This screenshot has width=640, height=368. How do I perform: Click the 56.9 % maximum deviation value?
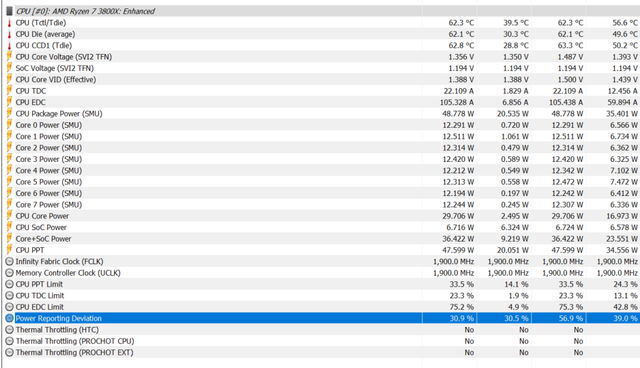[571, 318]
